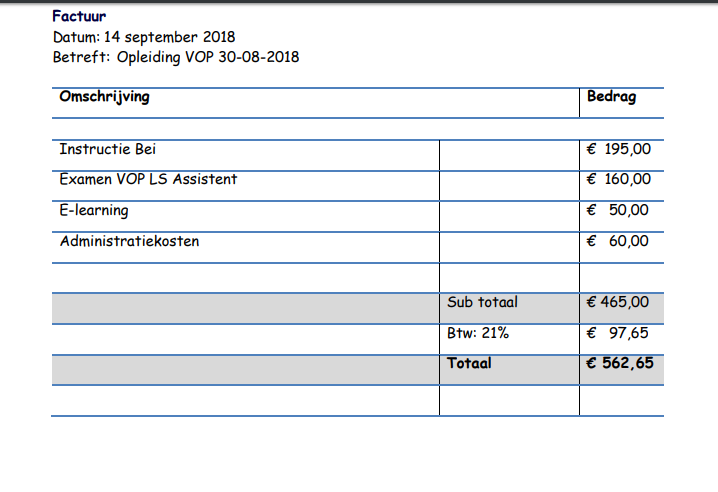Click the Btw: 21% label
718x492 pixels.
click(x=478, y=333)
